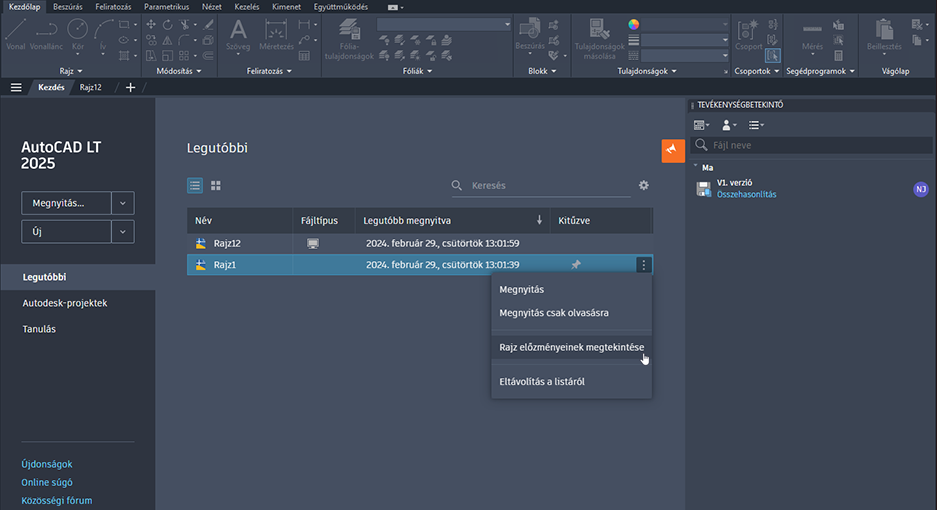Open the Online súgó link
Screen dimensions: 937x510
coord(47,482)
